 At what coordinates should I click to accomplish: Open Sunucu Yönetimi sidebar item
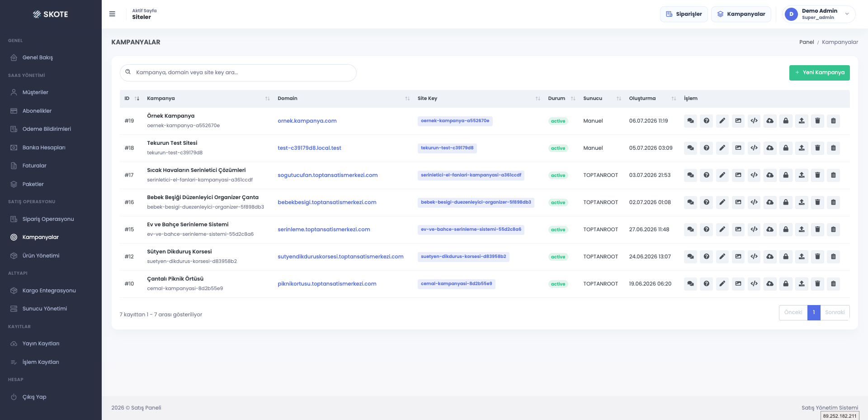(45, 309)
